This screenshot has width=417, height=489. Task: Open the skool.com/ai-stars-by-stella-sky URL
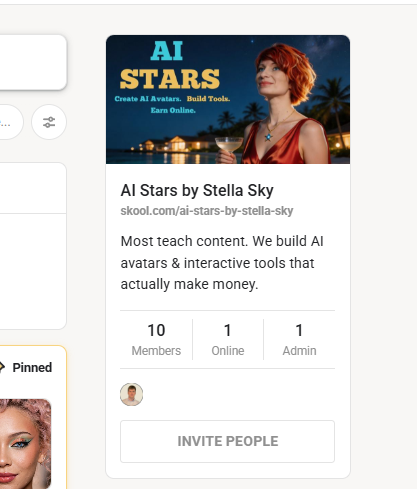[207, 211]
